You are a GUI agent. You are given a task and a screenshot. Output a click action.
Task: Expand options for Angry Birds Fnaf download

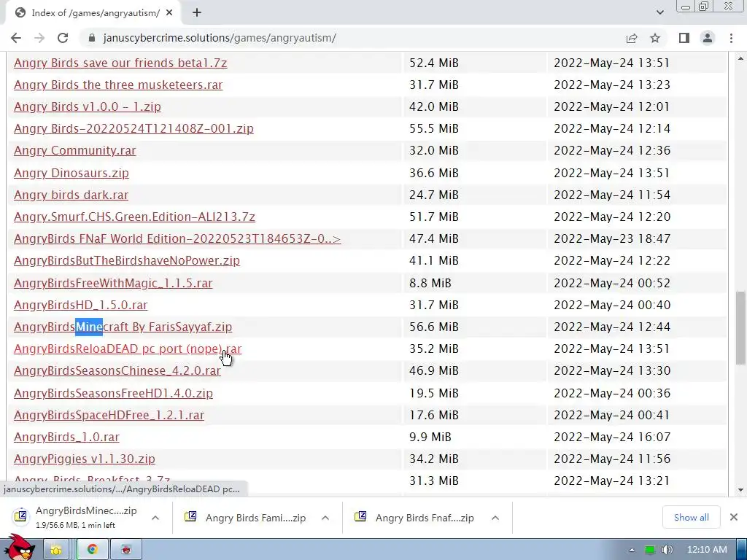[495, 518]
